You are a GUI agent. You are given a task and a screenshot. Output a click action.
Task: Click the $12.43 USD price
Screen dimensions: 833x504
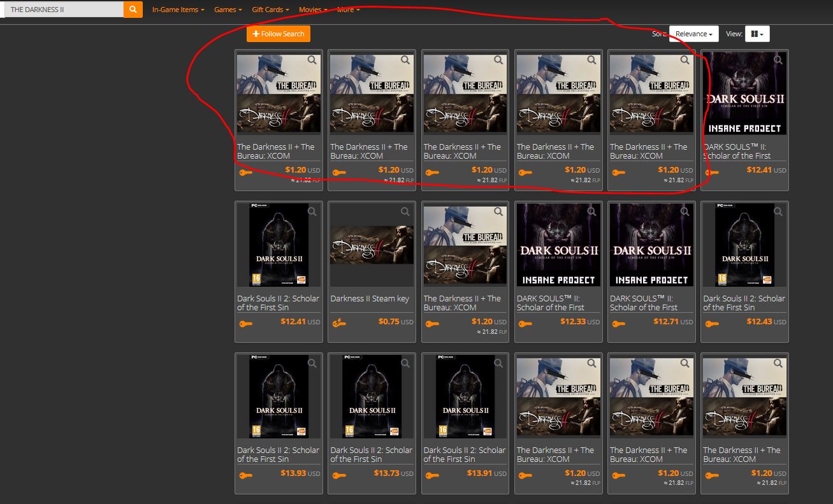point(766,322)
